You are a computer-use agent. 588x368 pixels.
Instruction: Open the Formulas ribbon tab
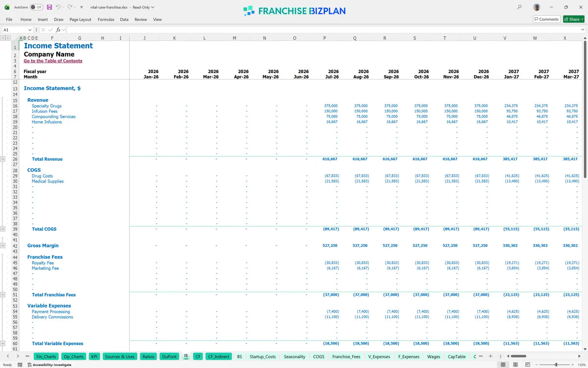106,19
